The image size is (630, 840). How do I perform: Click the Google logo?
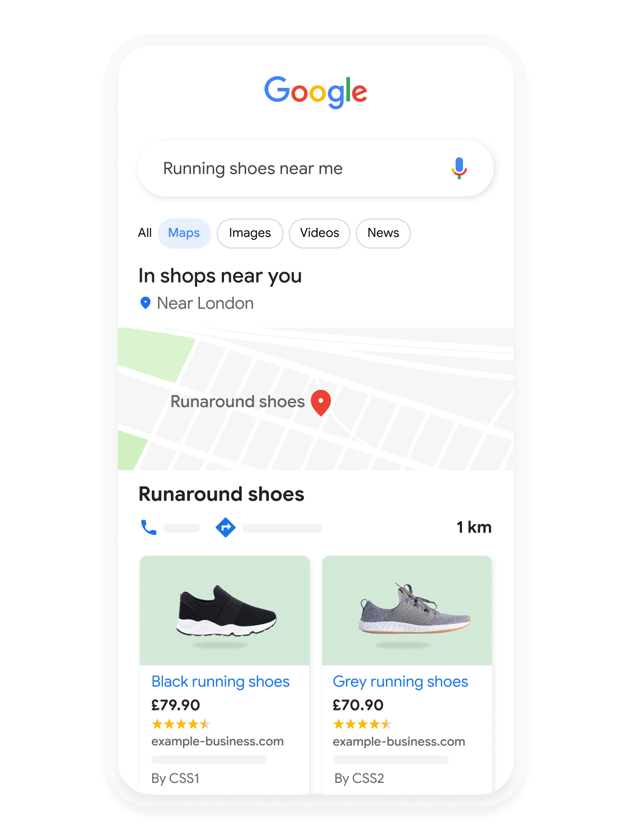coord(315,92)
